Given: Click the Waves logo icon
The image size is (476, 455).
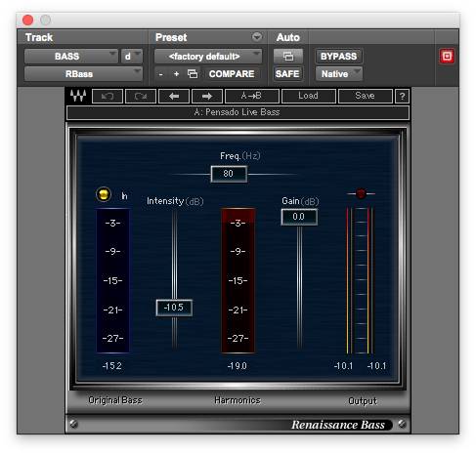Looking at the screenshot, I should pyautogui.click(x=78, y=96).
